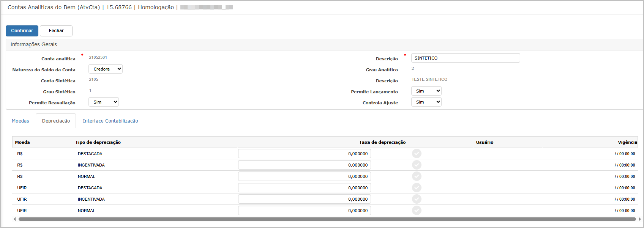Screen dimensions: 644x228
Task: Switch to the Moedas tab
Action: coord(21,121)
